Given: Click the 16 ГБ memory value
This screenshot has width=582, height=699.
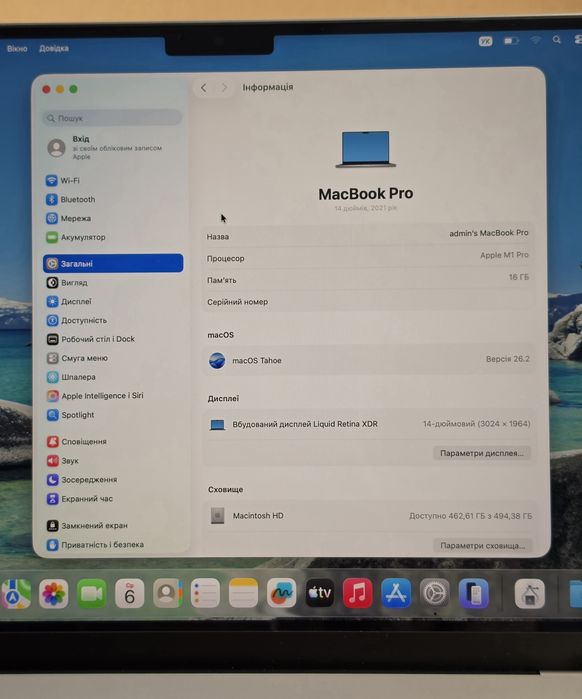Looking at the screenshot, I should [519, 277].
